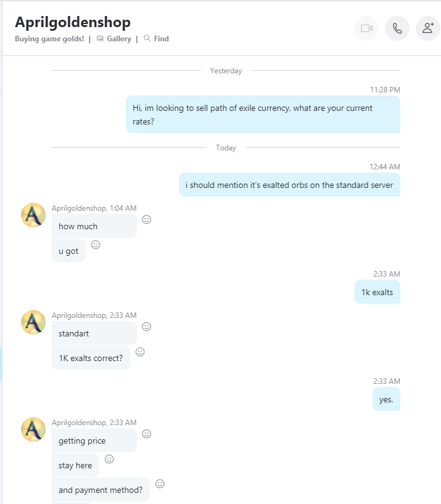React to the 'stay here' message
Image resolution: width=441 pixels, height=504 pixels.
pos(109,459)
